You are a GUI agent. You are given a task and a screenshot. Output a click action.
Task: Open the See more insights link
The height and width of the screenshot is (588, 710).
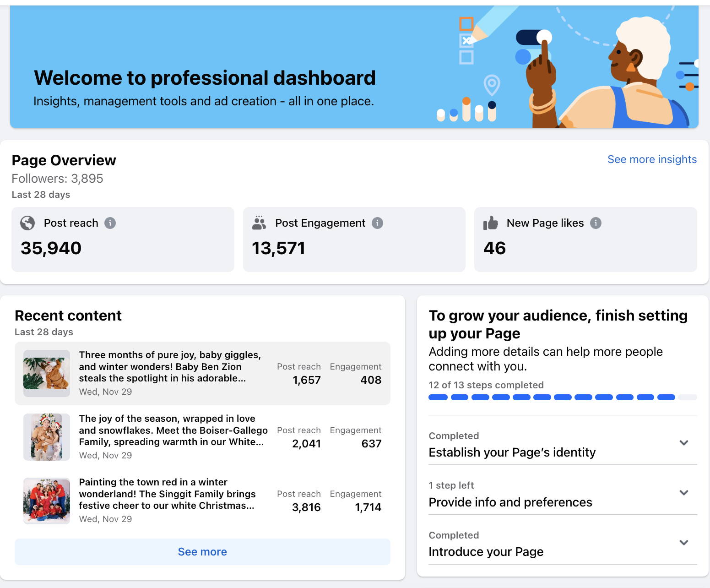tap(652, 159)
